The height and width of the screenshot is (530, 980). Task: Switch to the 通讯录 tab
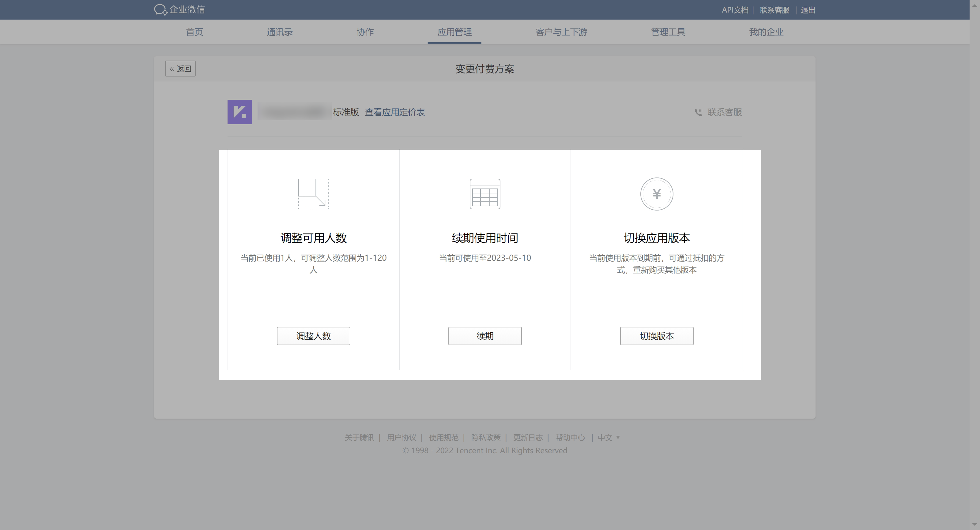point(280,32)
